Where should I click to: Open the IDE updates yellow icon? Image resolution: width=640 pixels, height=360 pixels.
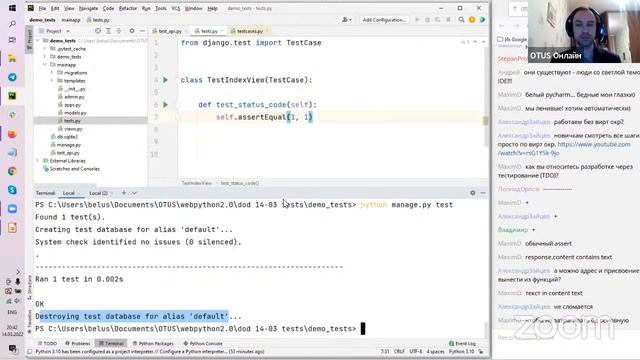[x=472, y=20]
